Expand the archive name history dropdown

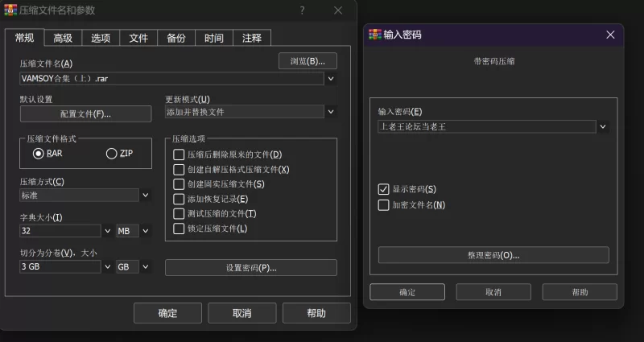[331, 78]
